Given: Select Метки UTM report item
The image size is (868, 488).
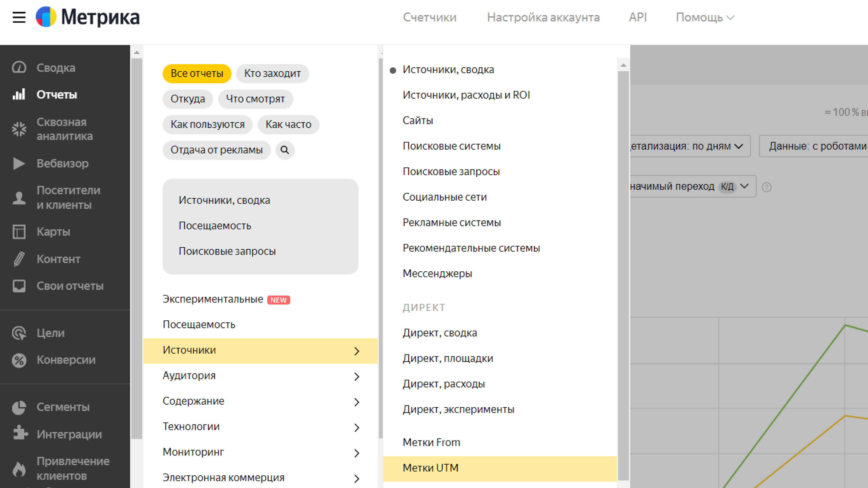Looking at the screenshot, I should (431, 468).
